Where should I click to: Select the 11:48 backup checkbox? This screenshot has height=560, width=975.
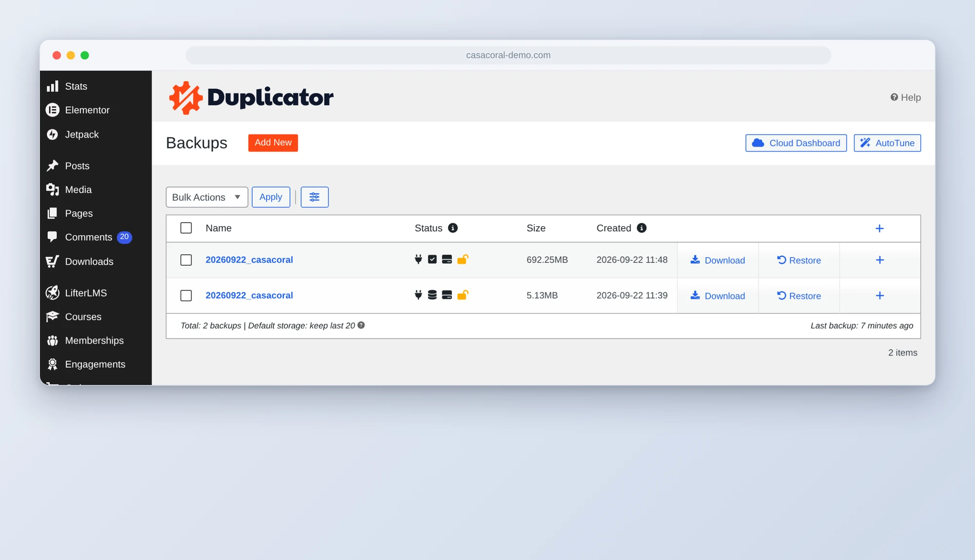186,260
